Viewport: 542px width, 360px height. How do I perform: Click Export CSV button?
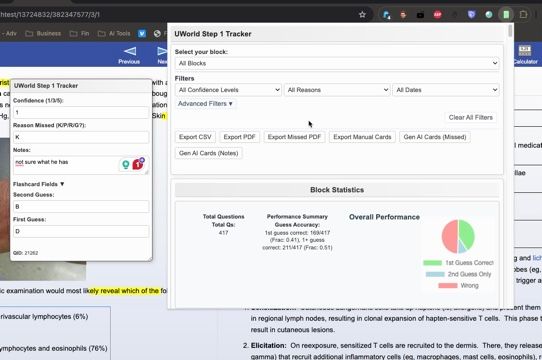[195, 137]
